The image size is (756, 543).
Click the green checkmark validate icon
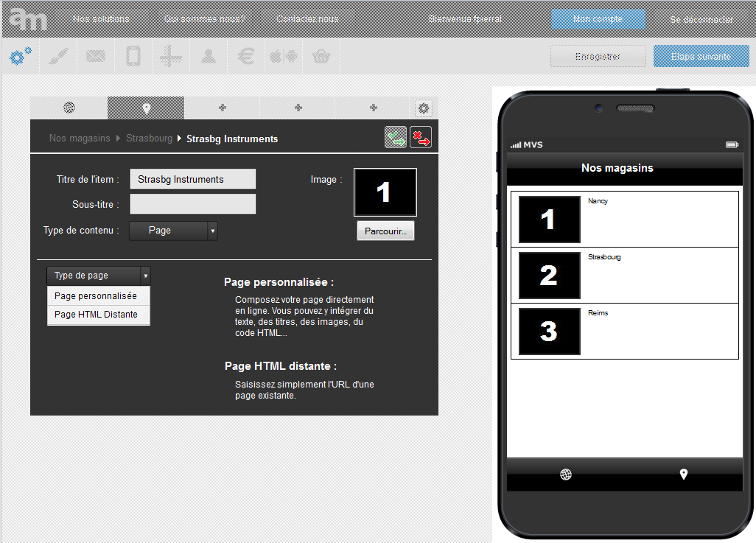pos(396,137)
